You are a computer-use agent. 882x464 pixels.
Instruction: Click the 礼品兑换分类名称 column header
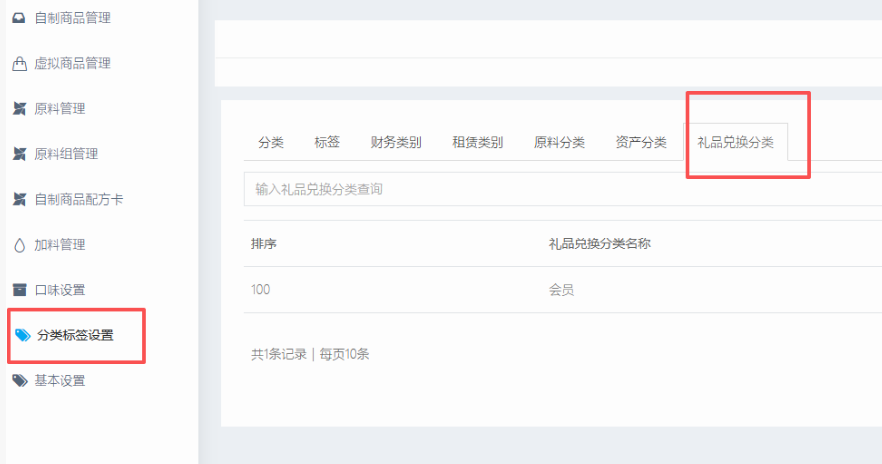click(600, 244)
